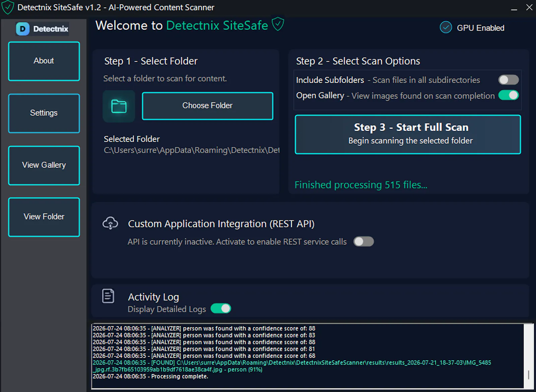The width and height of the screenshot is (536, 392).
Task: Click the Detectnix logo in sidebar
Action: click(42, 29)
